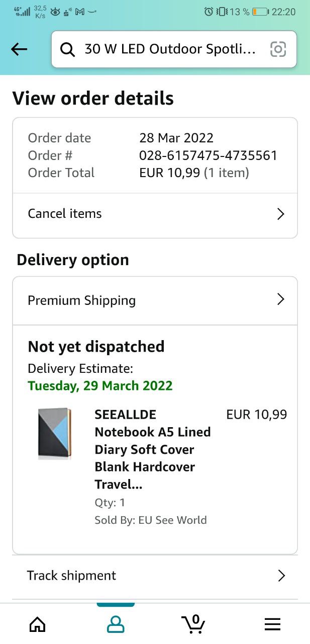This screenshot has width=310, height=644.
Task: Tap Sold By EU See World
Action: click(151, 520)
